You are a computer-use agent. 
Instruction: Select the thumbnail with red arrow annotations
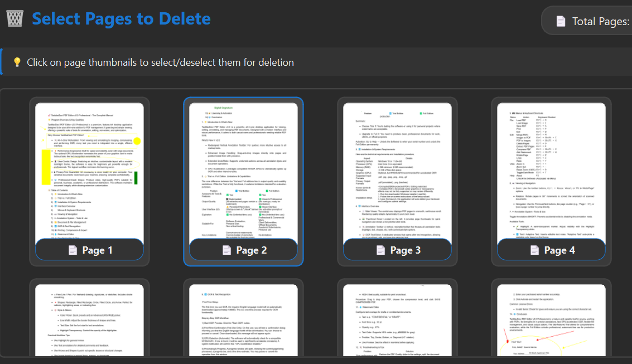(x=551, y=321)
